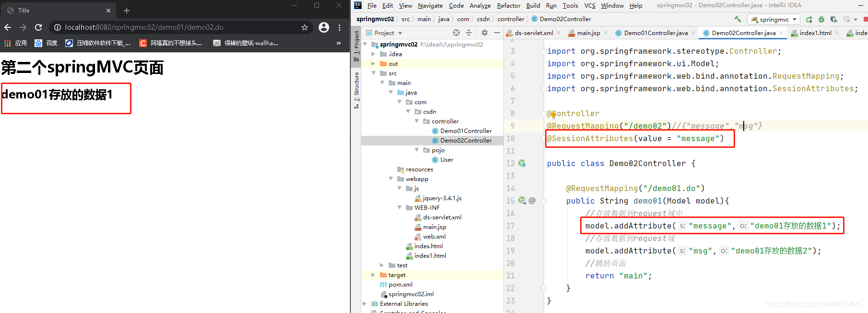The width and height of the screenshot is (868, 313).
Task: Click the Demo02Controller breadcrumb
Action: [561, 19]
